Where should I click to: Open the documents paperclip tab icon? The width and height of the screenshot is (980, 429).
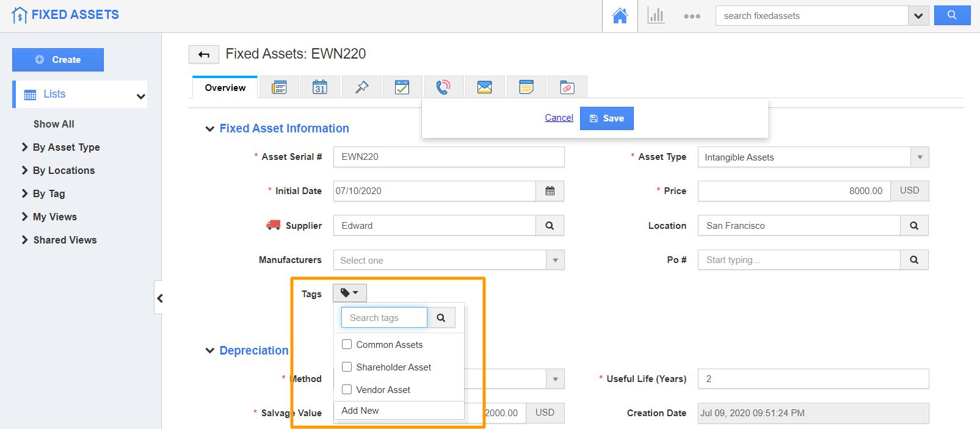[567, 87]
